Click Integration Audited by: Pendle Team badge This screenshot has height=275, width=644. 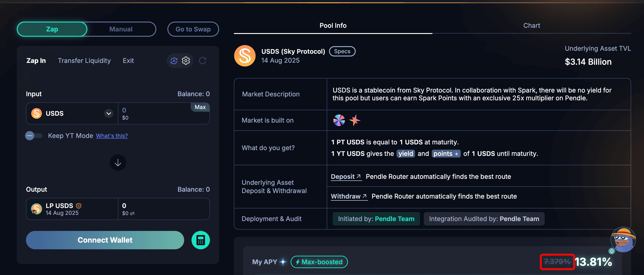click(x=484, y=219)
